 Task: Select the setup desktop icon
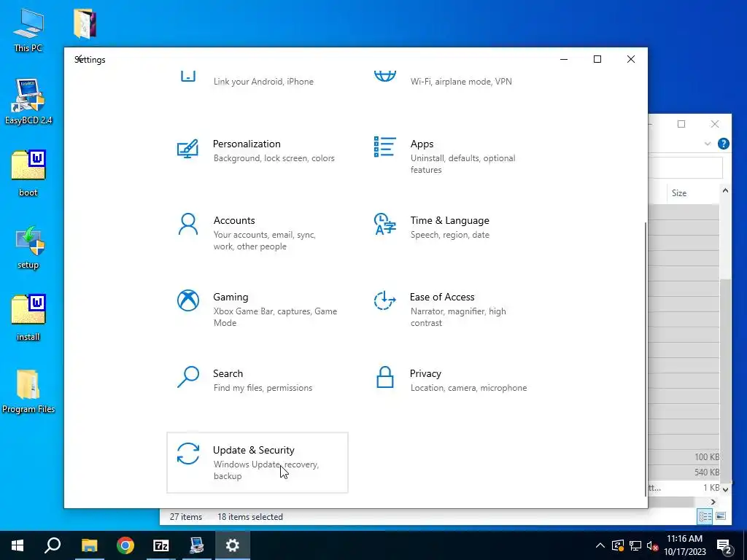pos(28,248)
